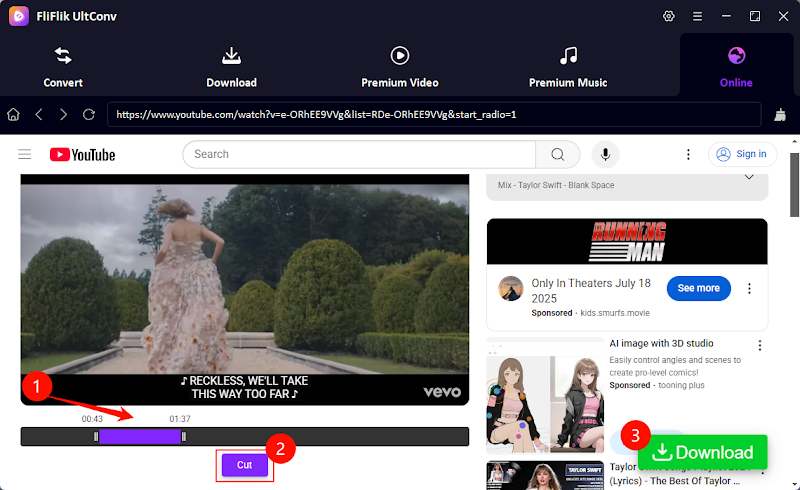
Task: Switch to the Convert tab
Action: coord(63,68)
